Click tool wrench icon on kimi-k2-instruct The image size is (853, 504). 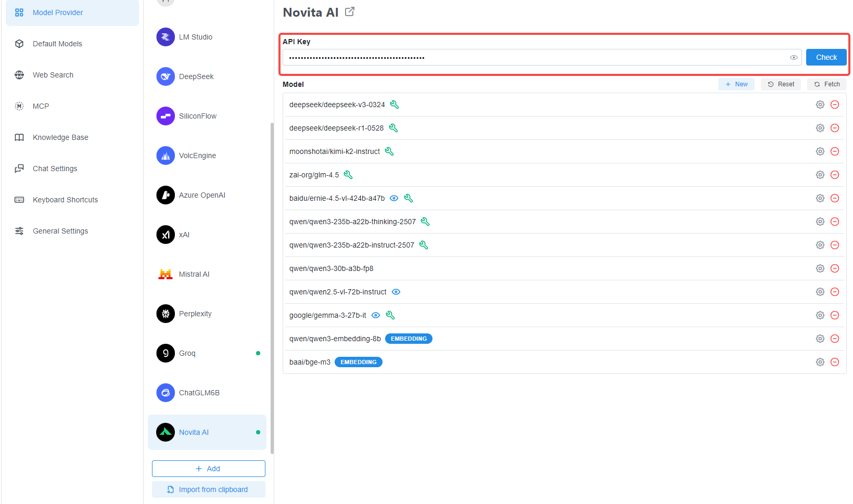point(389,151)
